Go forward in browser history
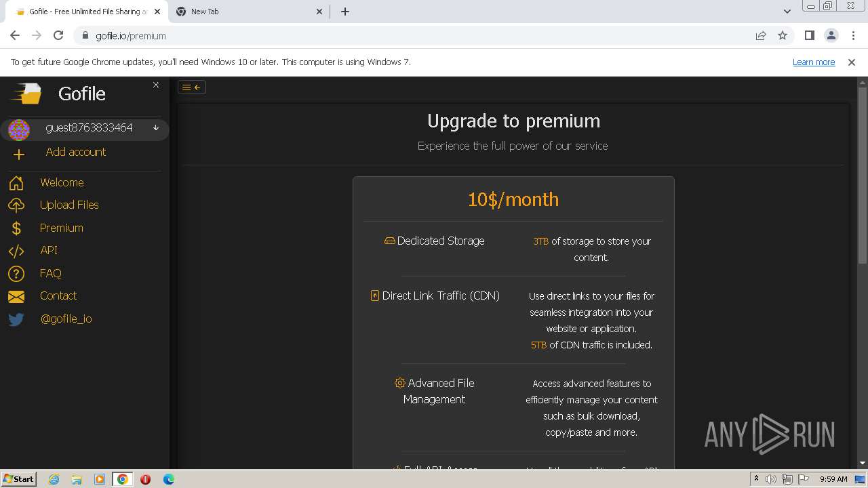This screenshot has width=868, height=488. point(37,35)
